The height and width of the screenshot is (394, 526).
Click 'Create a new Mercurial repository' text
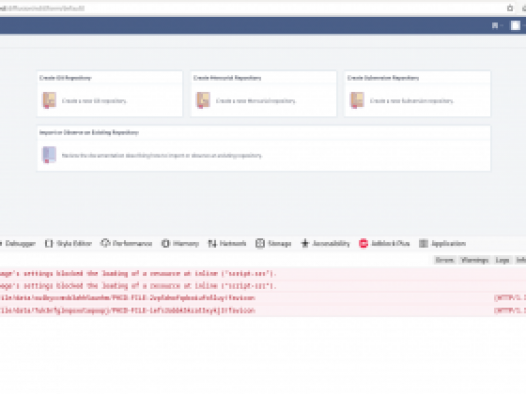tap(256, 101)
